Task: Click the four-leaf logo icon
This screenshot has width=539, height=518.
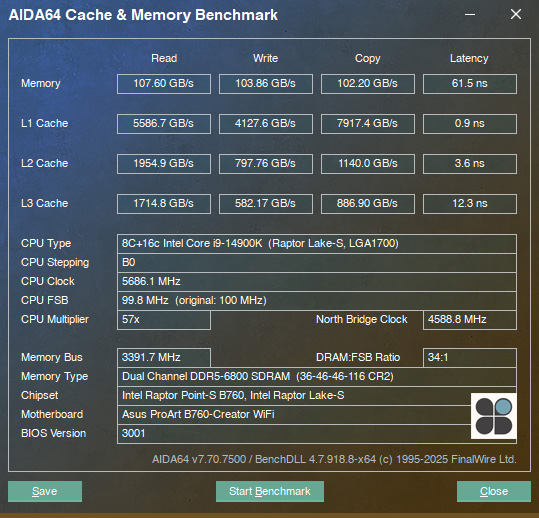Action: (494, 416)
